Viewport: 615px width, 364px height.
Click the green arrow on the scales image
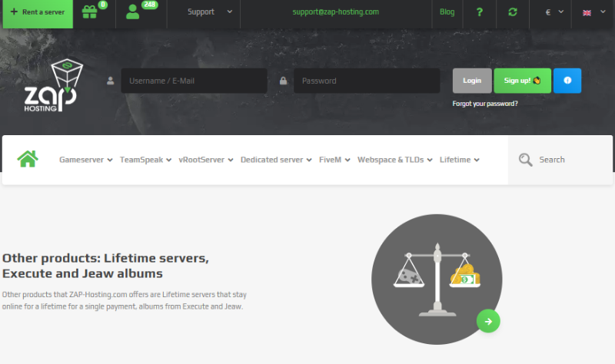(488, 321)
